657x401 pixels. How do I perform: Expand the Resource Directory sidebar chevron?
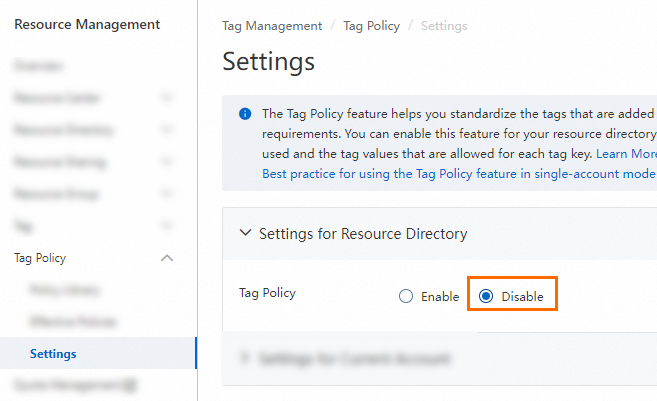click(167, 130)
